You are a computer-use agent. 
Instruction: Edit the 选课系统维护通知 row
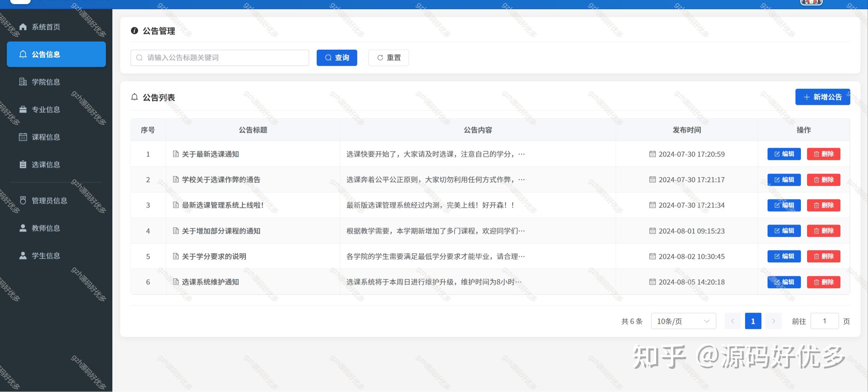(784, 282)
